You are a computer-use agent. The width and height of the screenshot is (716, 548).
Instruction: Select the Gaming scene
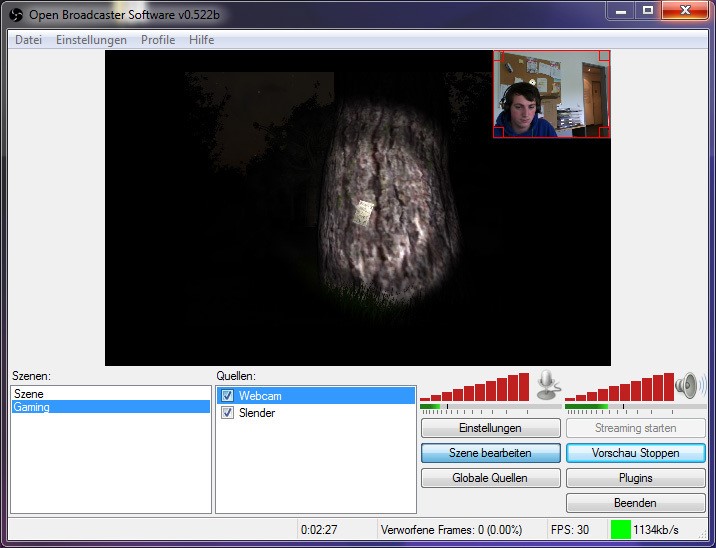[111, 407]
